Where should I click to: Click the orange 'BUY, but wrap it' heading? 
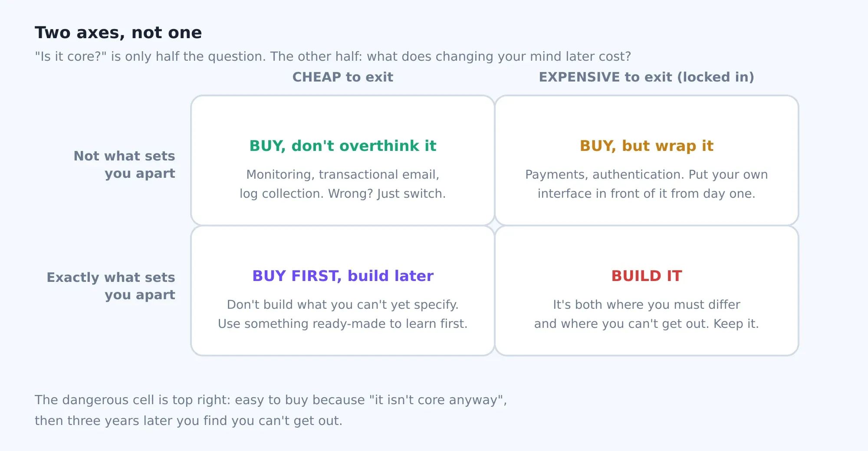pyautogui.click(x=647, y=146)
